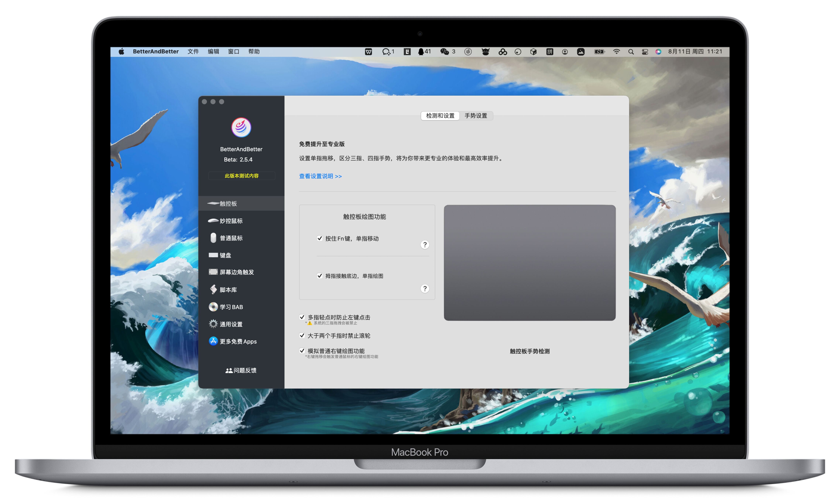840x504 pixels.
Task: Open the 脚本库 script library
Action: pos(241,290)
